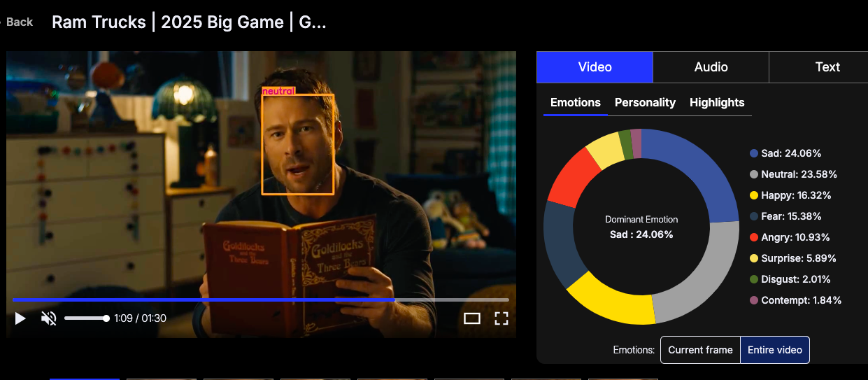Click the Happy yellow legend entry
This screenshot has height=380, width=868.
790,195
